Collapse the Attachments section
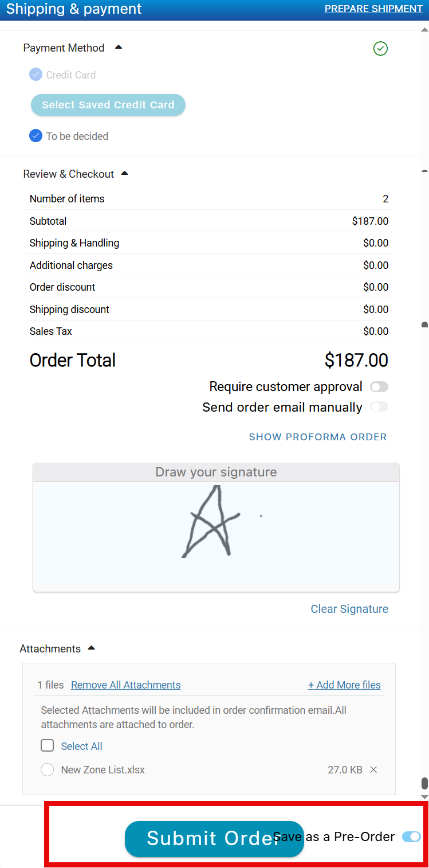 click(91, 648)
